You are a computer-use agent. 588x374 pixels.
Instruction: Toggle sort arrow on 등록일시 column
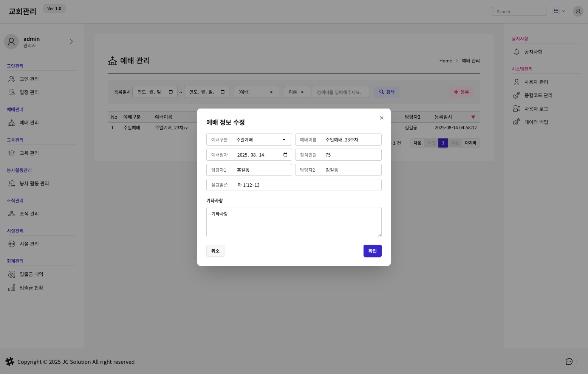[473, 117]
